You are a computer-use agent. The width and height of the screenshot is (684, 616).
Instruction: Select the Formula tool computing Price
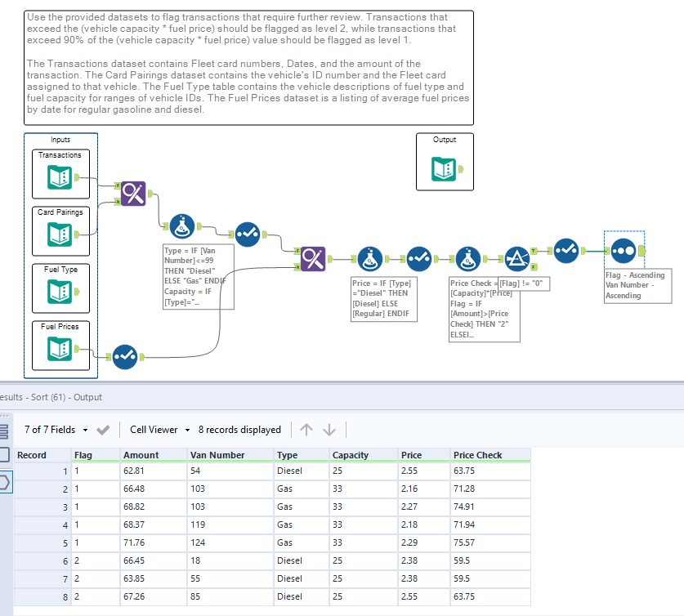370,259
